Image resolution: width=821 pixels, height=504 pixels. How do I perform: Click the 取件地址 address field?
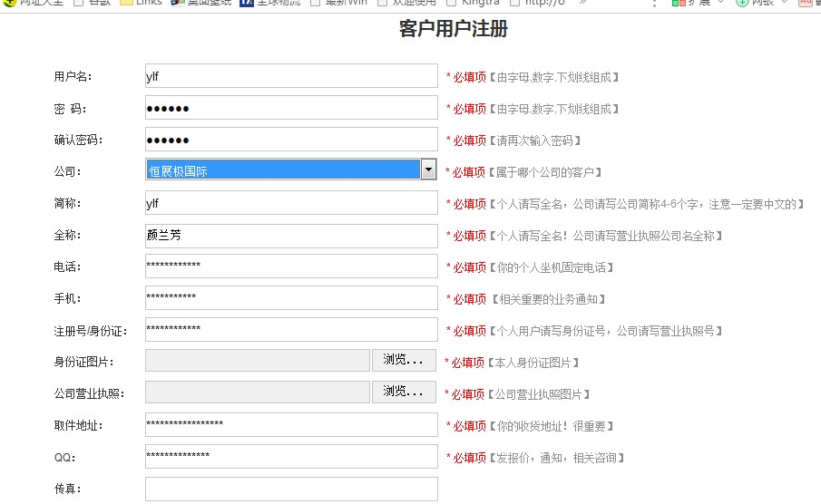coord(291,425)
